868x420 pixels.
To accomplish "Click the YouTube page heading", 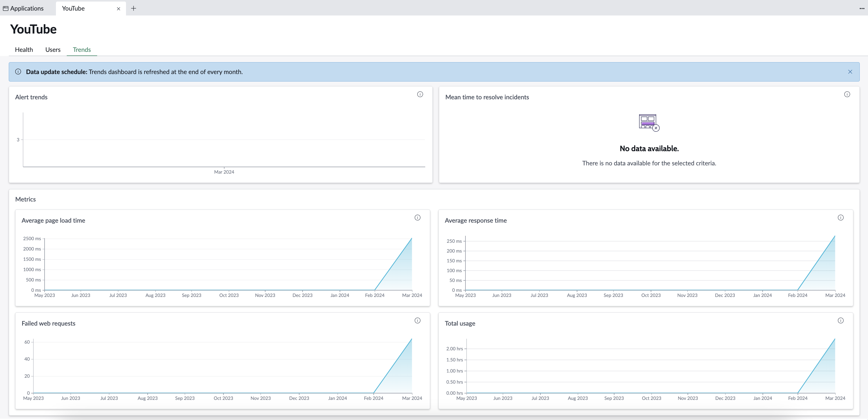I will (33, 29).
